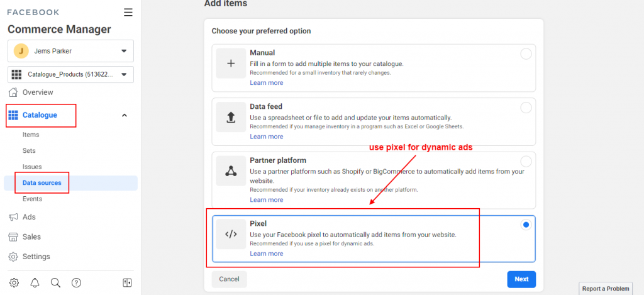
Task: Click the Pixel option title
Action: click(x=258, y=224)
